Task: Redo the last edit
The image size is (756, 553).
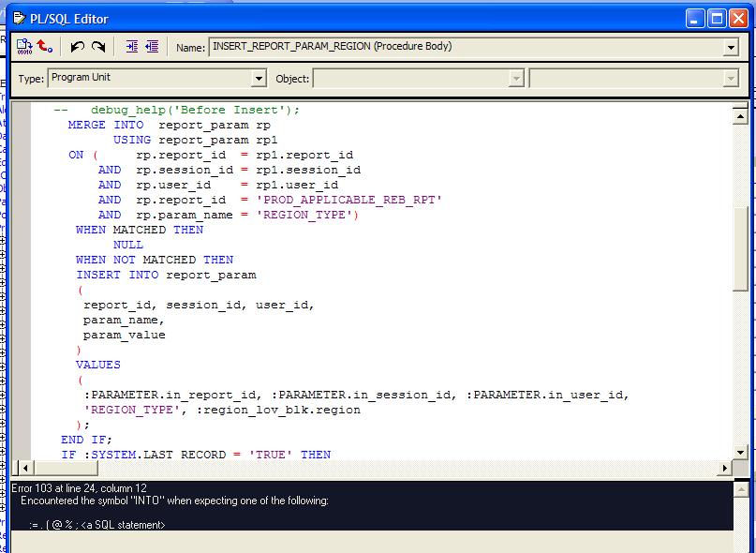Action: point(98,47)
